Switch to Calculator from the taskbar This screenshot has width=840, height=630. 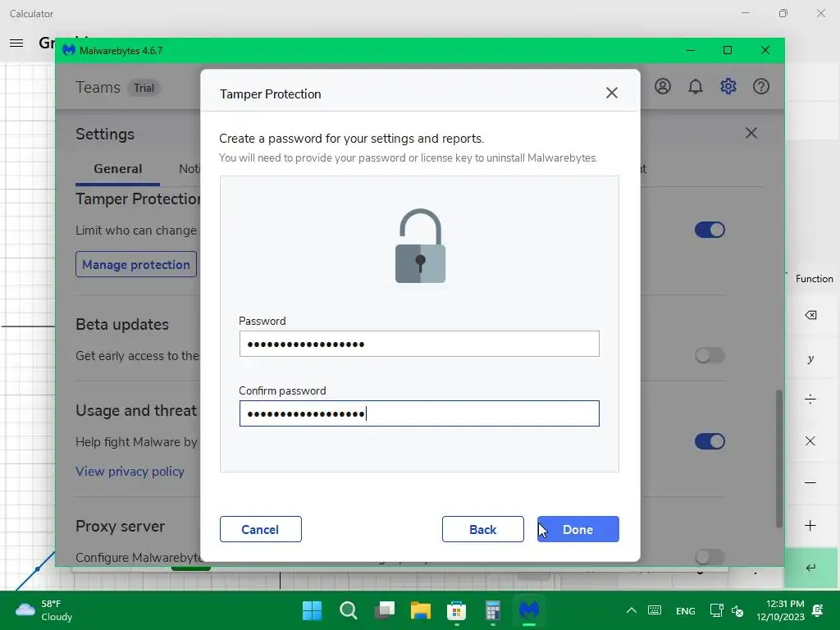pyautogui.click(x=493, y=610)
